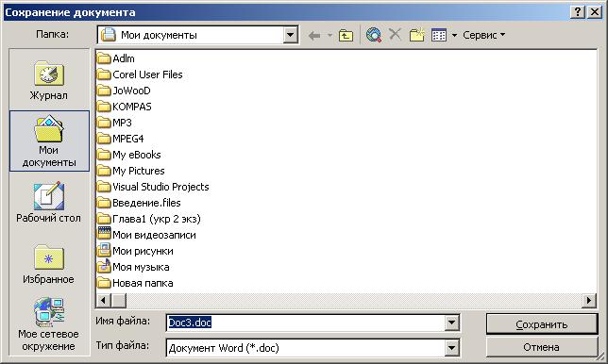Open the Сервис menu
The image size is (608, 364).
(x=483, y=35)
